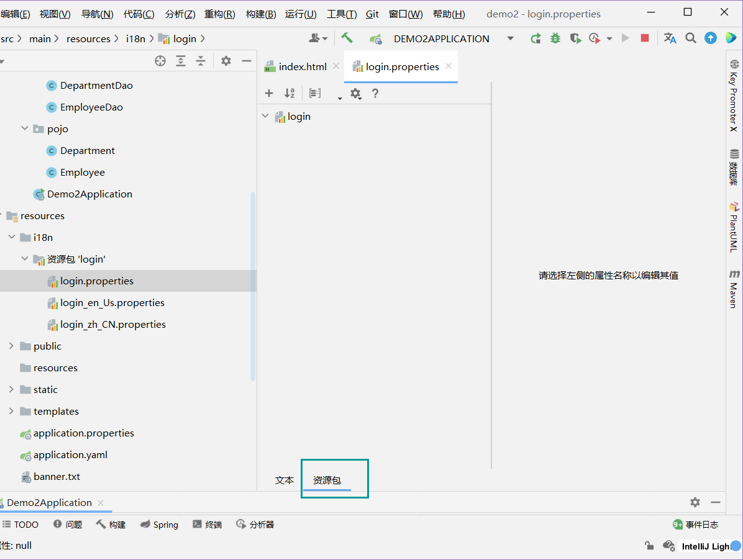Viewport: 743px width, 560px height.
Task: Open the 代码(C) menu
Action: (139, 14)
